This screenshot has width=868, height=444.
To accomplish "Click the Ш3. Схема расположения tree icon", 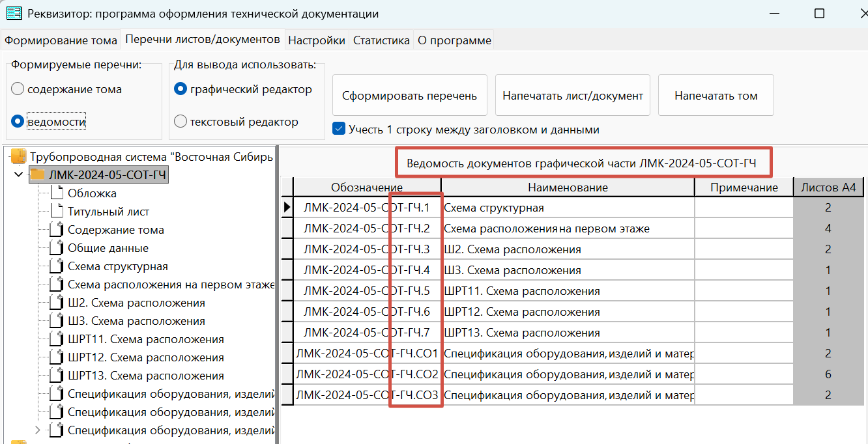I will 57,320.
